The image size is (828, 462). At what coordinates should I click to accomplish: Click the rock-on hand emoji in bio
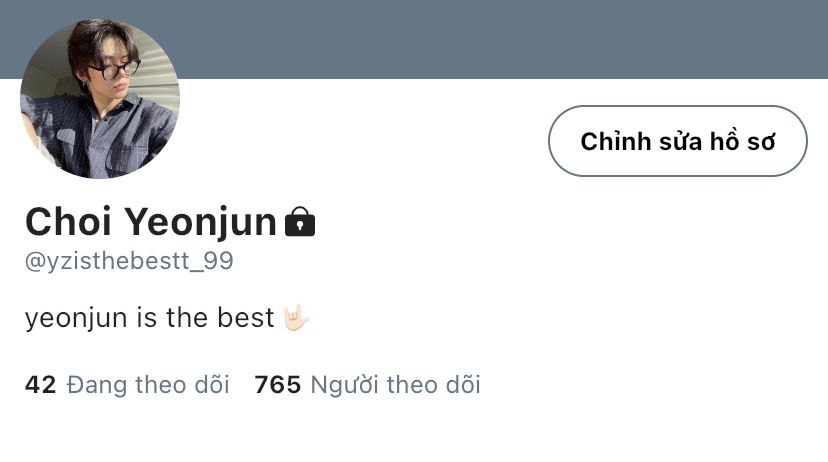296,317
